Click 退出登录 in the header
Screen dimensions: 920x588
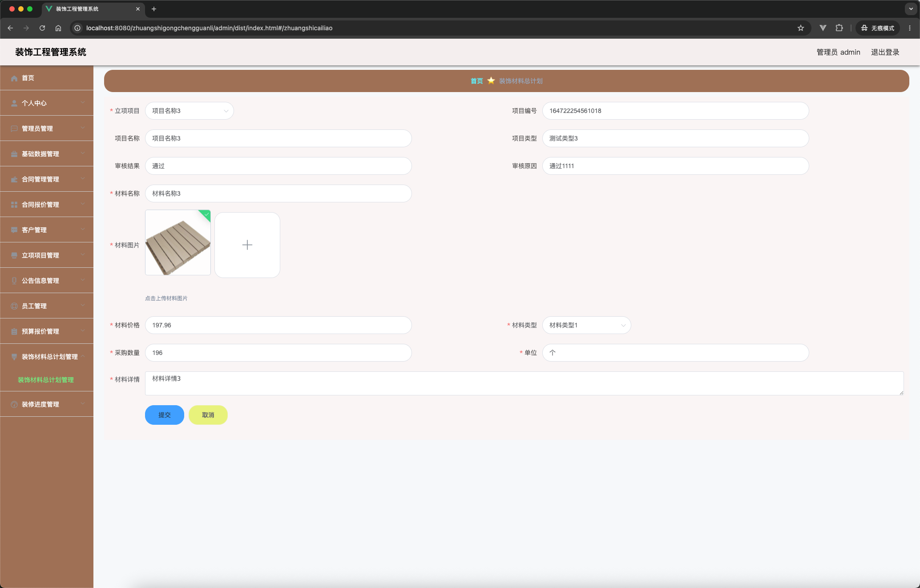[885, 52]
